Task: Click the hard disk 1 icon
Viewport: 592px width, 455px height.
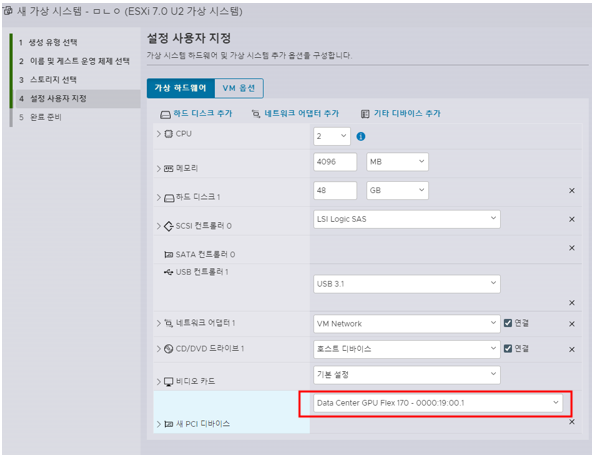Action: 169,198
